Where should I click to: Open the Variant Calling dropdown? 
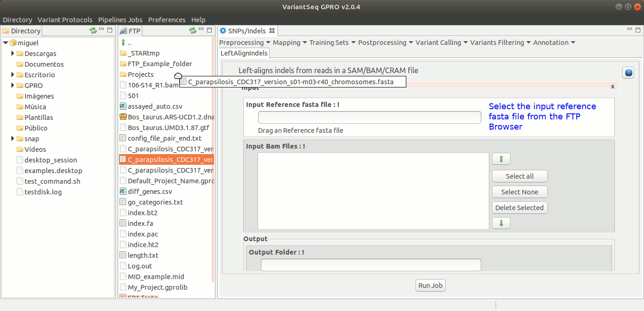(x=441, y=43)
